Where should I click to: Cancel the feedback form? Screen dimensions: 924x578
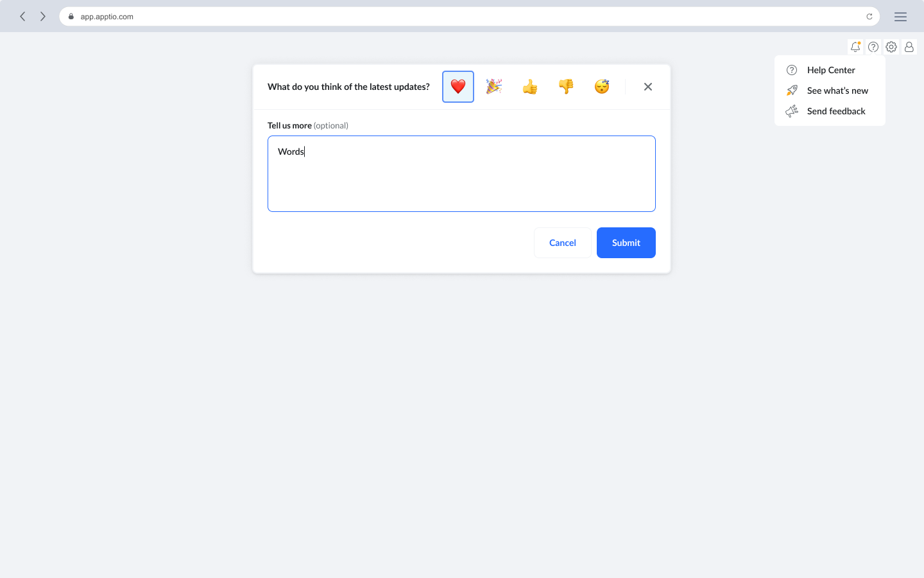click(x=562, y=243)
